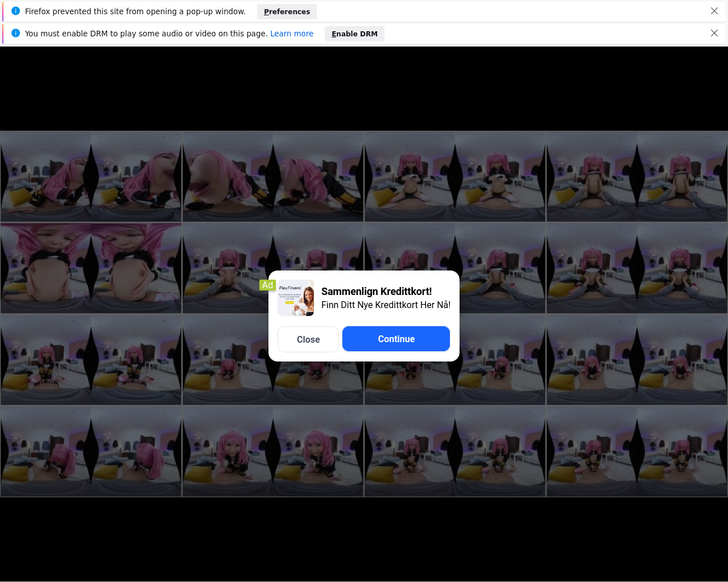728x582 pixels.
Task: Click Continue in the ad dialog
Action: pyautogui.click(x=396, y=339)
